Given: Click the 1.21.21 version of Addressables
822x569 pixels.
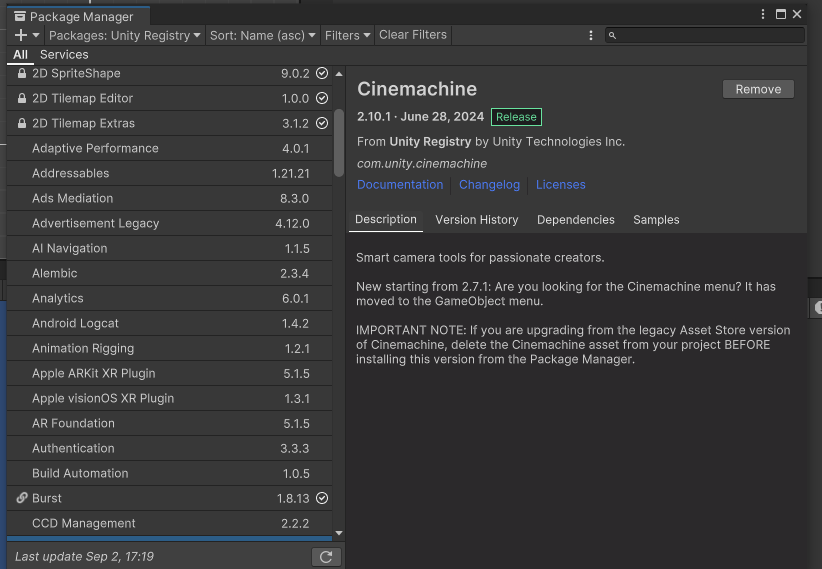Looking at the screenshot, I should coord(290,174).
